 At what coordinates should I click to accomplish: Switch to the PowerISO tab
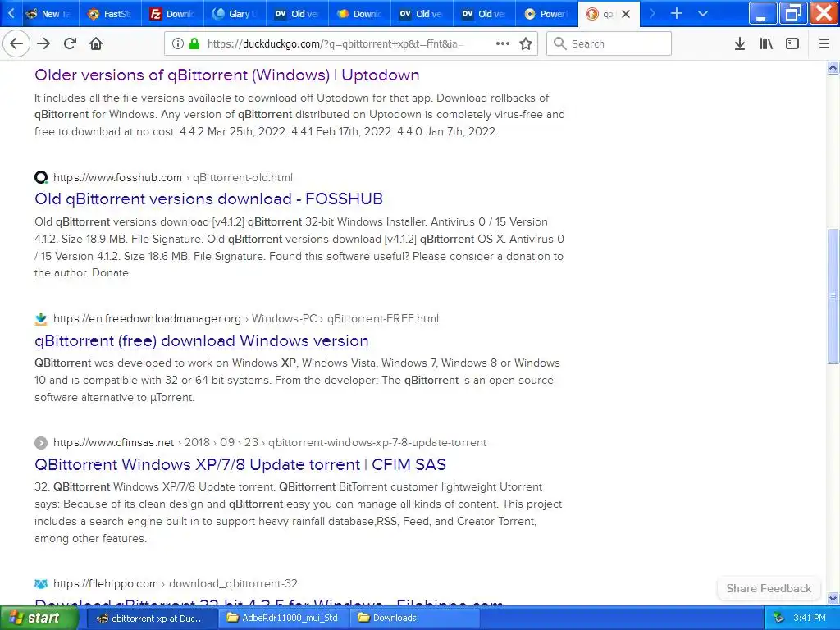(x=547, y=14)
